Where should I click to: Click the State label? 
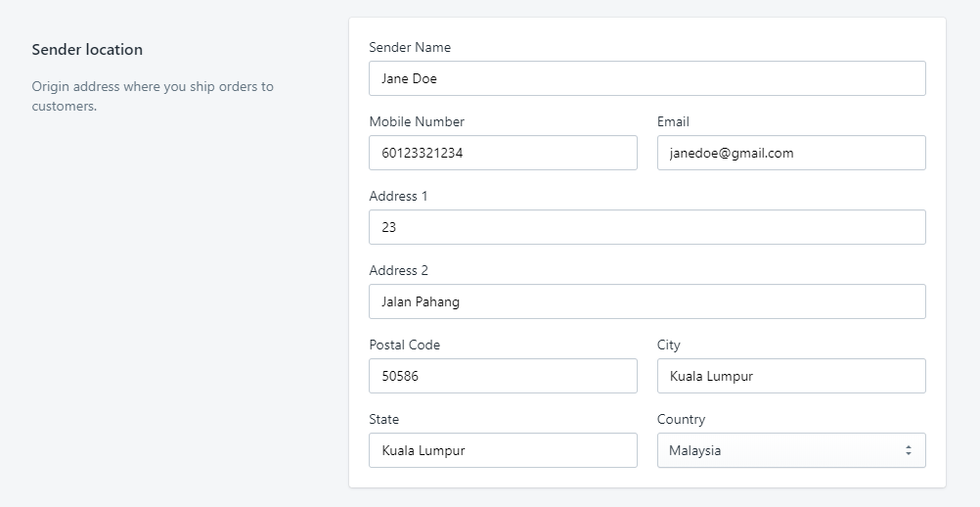click(383, 420)
